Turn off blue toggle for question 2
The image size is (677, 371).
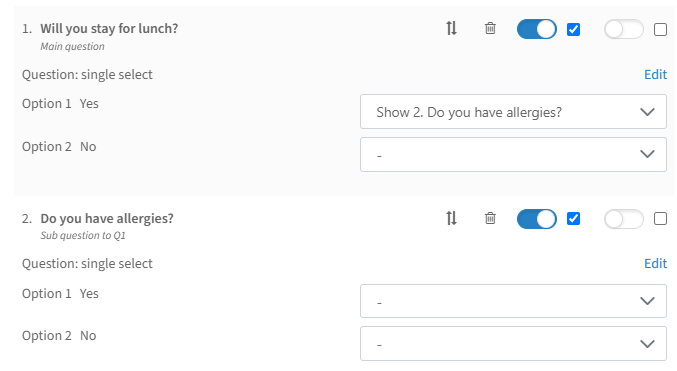[537, 219]
